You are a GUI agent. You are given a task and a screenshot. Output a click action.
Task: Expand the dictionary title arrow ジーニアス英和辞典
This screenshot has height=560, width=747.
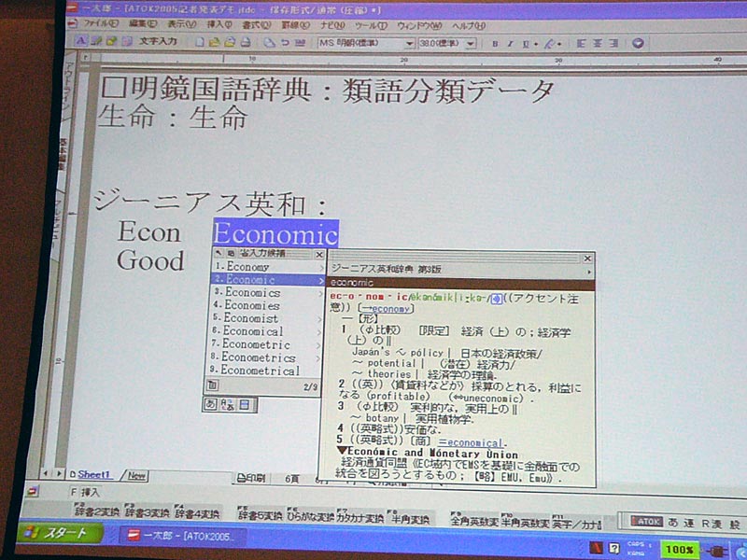click(x=589, y=272)
